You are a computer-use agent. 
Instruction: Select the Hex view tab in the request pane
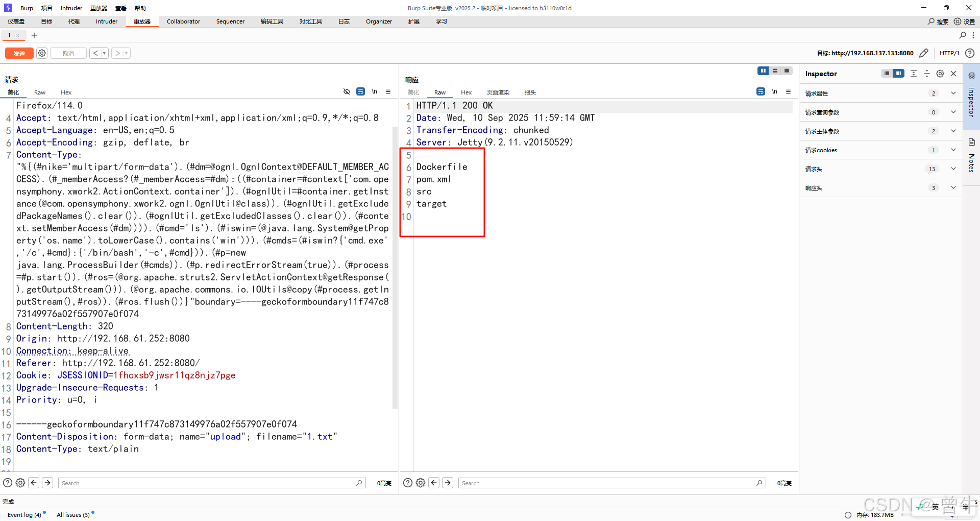(66, 92)
